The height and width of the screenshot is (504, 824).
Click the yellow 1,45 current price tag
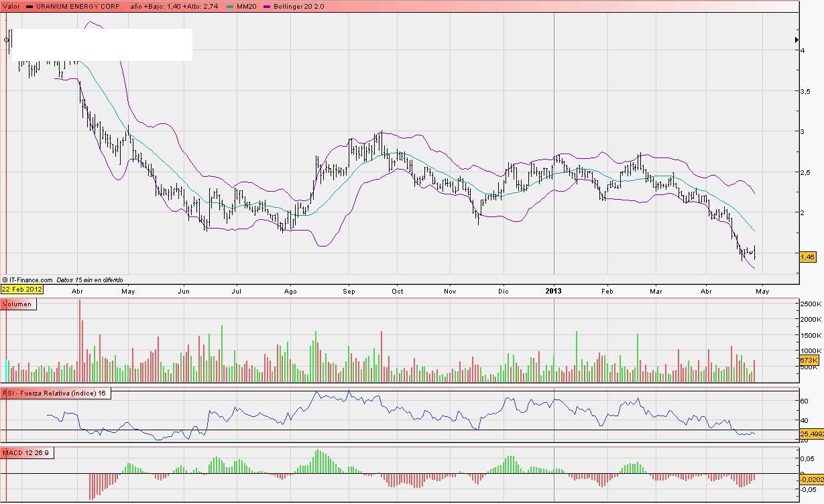tap(807, 257)
